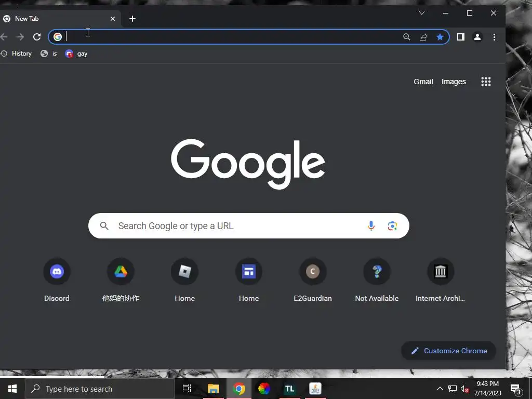Open the colorful wheel app in taskbar
The width and height of the screenshot is (532, 399).
click(264, 389)
